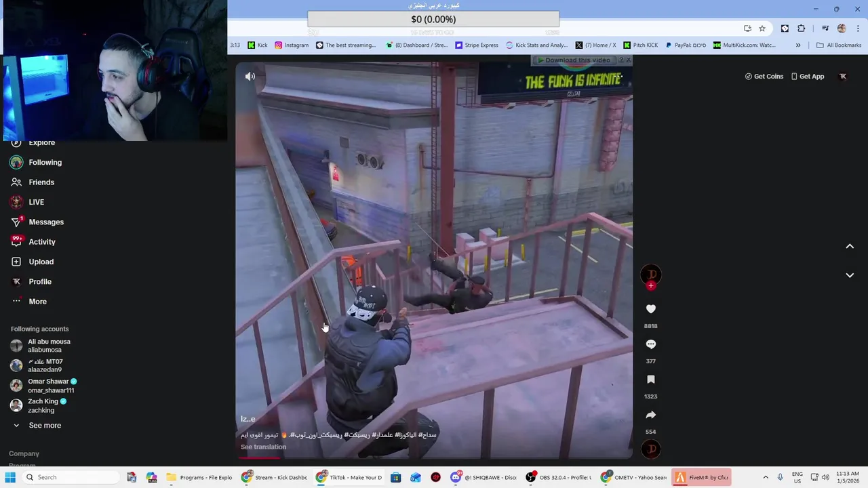Like the video with heart icon

[x=650, y=309]
